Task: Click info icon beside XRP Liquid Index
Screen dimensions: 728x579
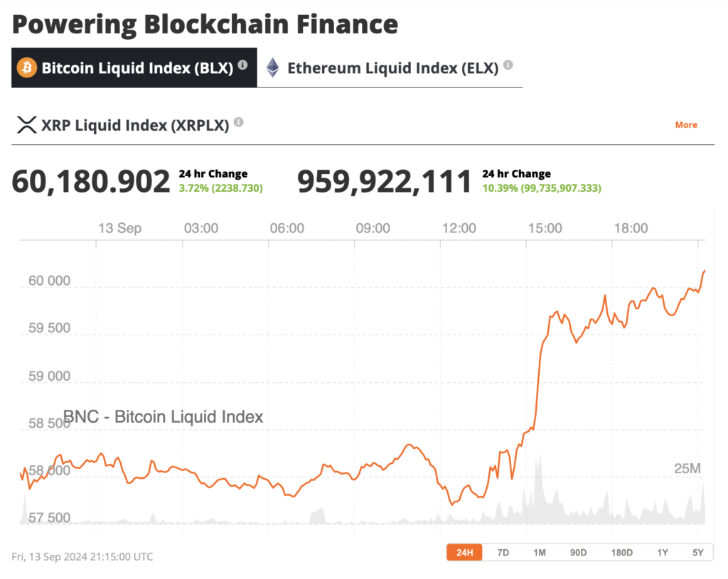Action: 238,123
